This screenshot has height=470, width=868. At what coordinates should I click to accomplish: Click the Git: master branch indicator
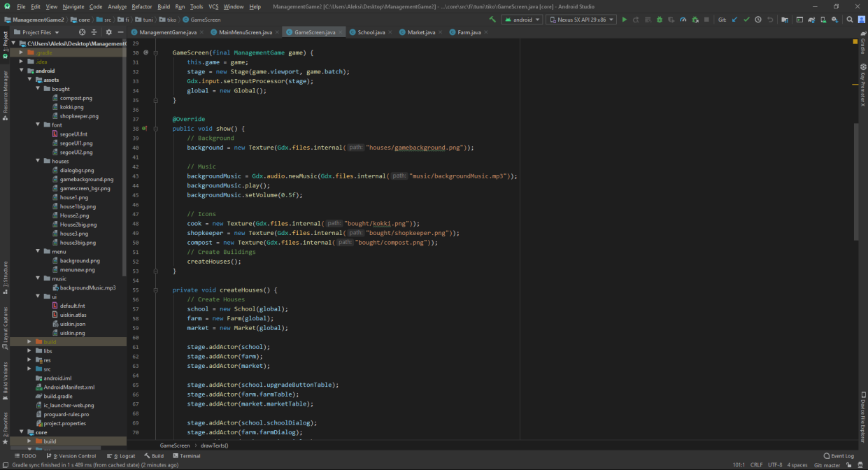coord(827,465)
